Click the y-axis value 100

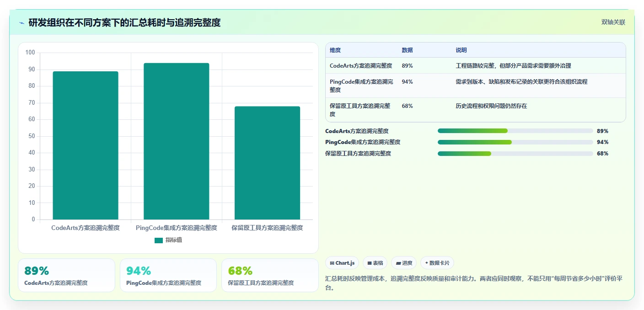tap(30, 53)
